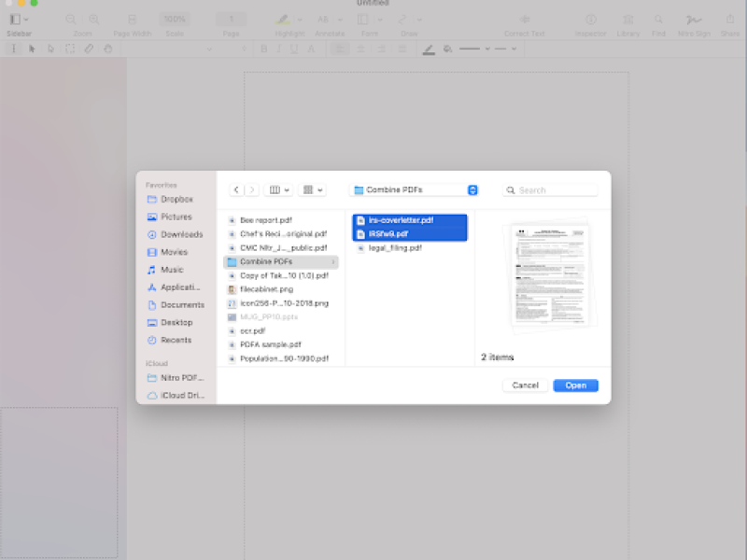Click the Cancel button
The height and width of the screenshot is (560, 747).
coord(525,385)
